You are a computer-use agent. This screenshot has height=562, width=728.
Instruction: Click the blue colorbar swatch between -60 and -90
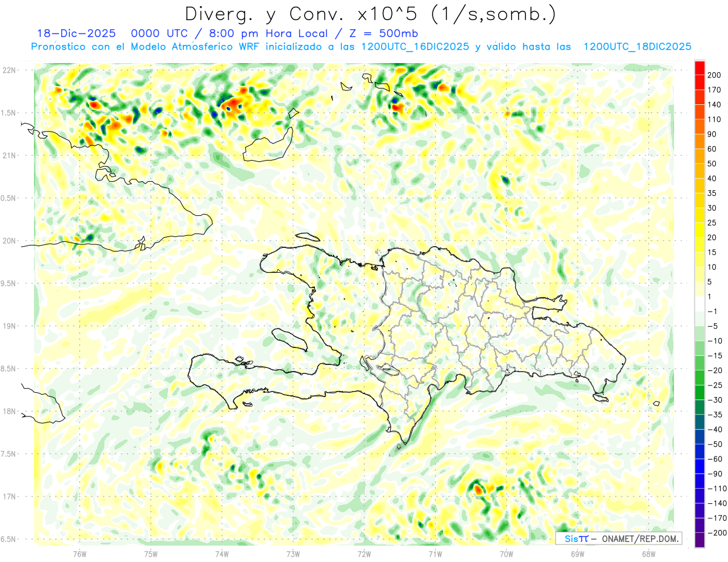(x=699, y=466)
